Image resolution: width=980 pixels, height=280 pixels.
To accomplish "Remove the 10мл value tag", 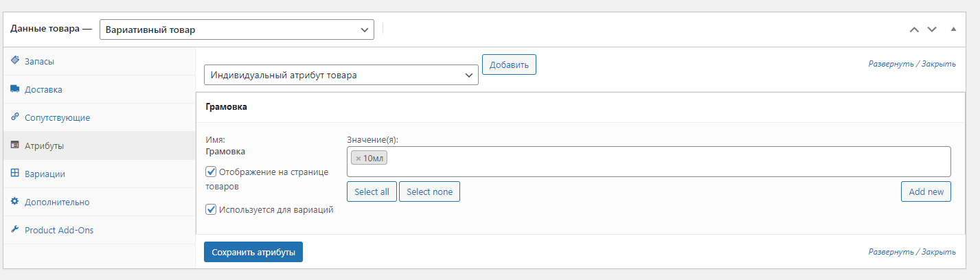I will [x=358, y=159].
